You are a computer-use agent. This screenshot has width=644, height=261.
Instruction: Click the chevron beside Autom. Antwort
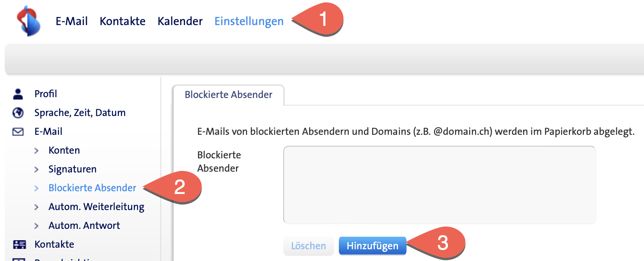click(36, 226)
